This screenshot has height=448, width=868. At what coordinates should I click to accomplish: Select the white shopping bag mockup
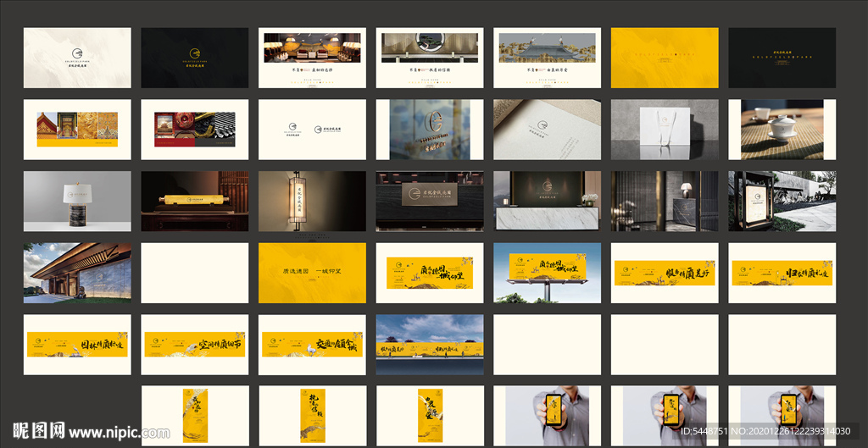click(664, 130)
